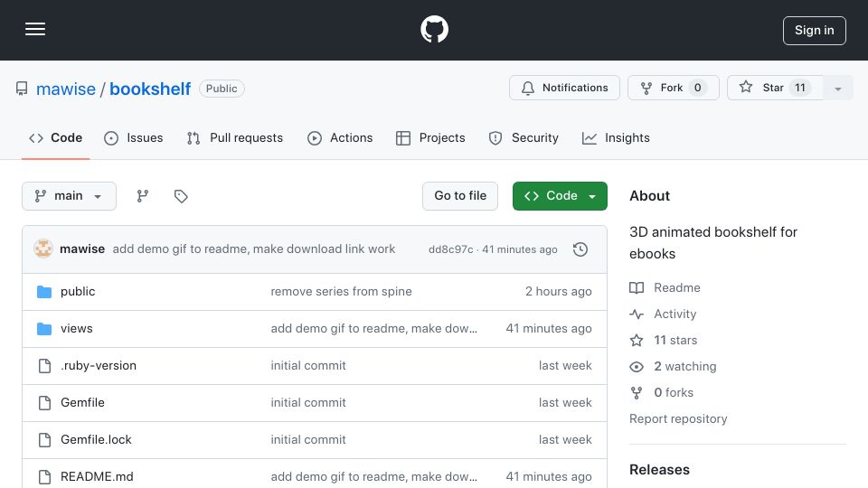
Task: Open the Projects tab
Action: 430,137
